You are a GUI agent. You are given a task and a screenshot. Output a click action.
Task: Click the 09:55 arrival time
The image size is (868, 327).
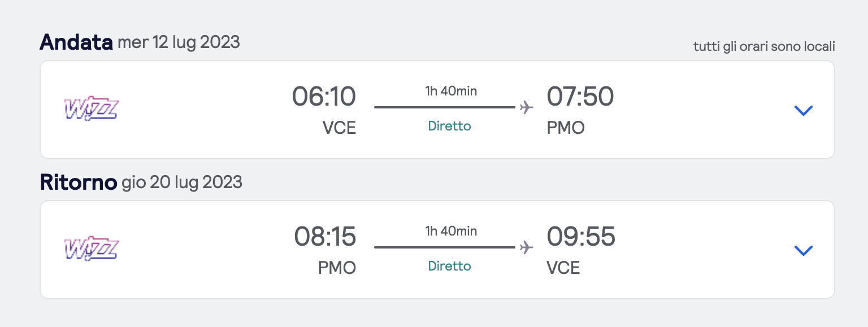(580, 237)
